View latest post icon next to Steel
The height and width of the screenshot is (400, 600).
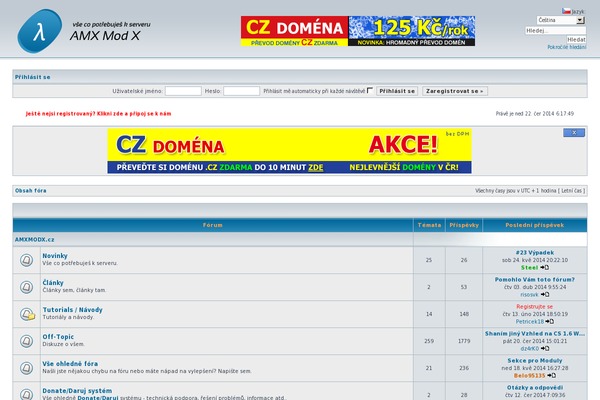(545, 267)
